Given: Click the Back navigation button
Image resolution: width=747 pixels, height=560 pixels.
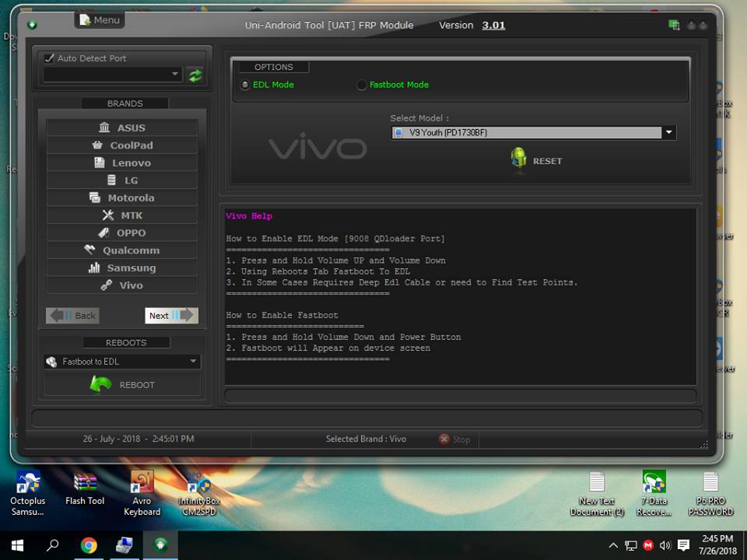Looking at the screenshot, I should tap(72, 315).
